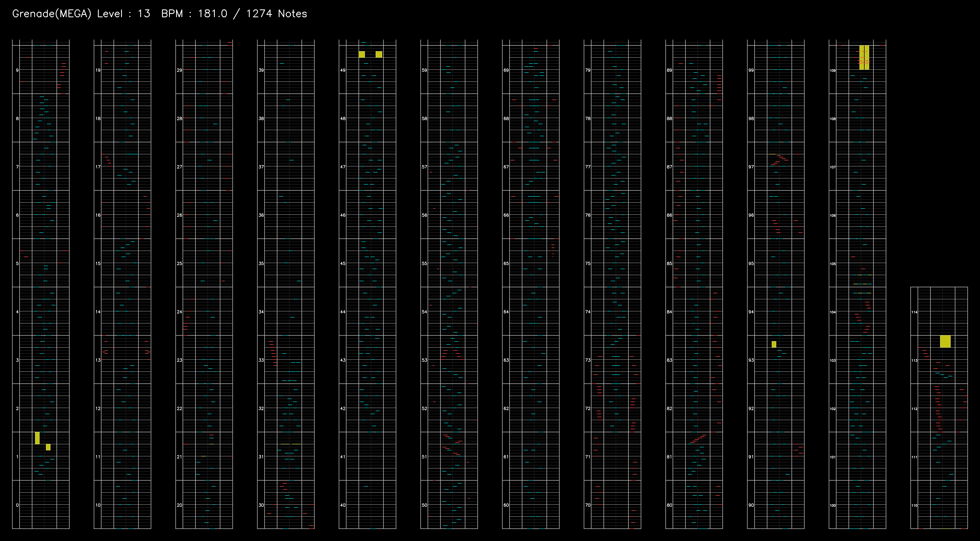Click measure number 99 label

click(x=751, y=70)
